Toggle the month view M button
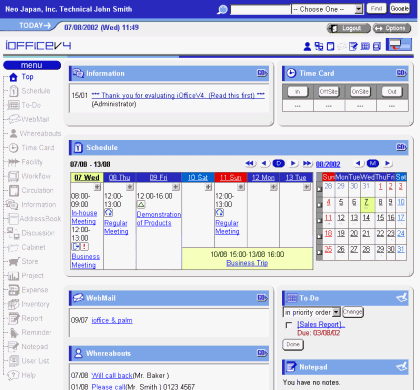Viewport: 420px width, 390px height. click(x=373, y=163)
